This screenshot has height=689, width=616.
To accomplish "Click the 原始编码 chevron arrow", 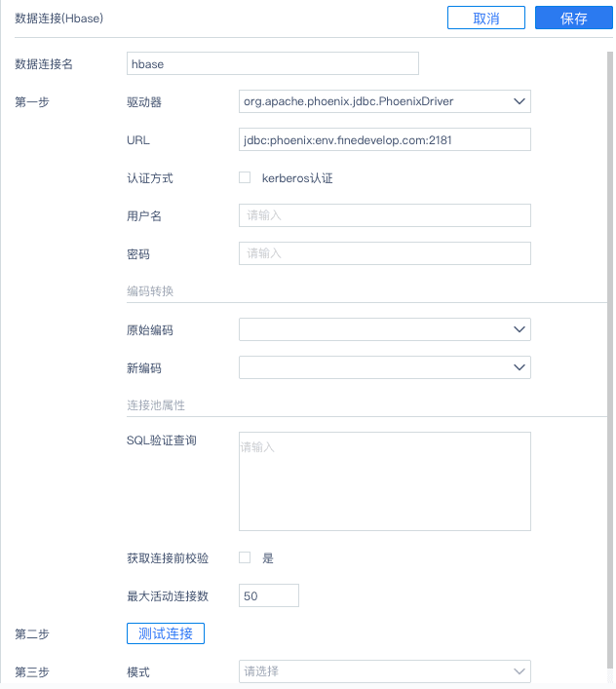I will point(519,330).
